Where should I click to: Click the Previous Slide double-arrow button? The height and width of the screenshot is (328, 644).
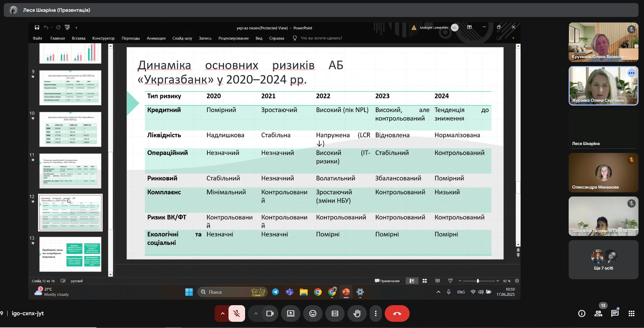[x=518, y=250]
